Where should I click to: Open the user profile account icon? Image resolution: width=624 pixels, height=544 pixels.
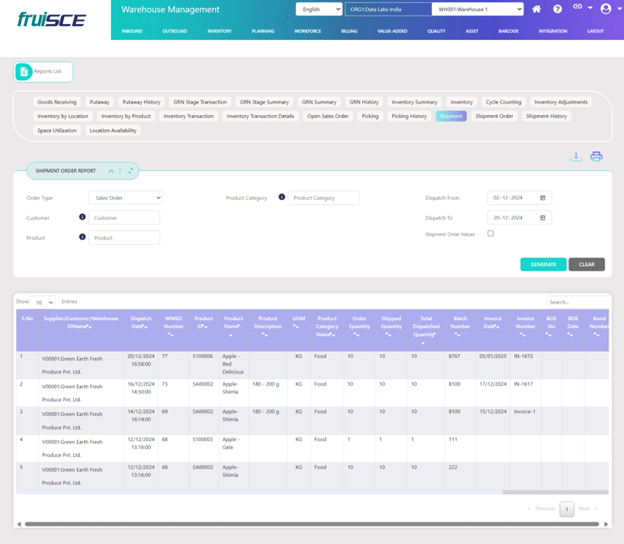pos(605,9)
